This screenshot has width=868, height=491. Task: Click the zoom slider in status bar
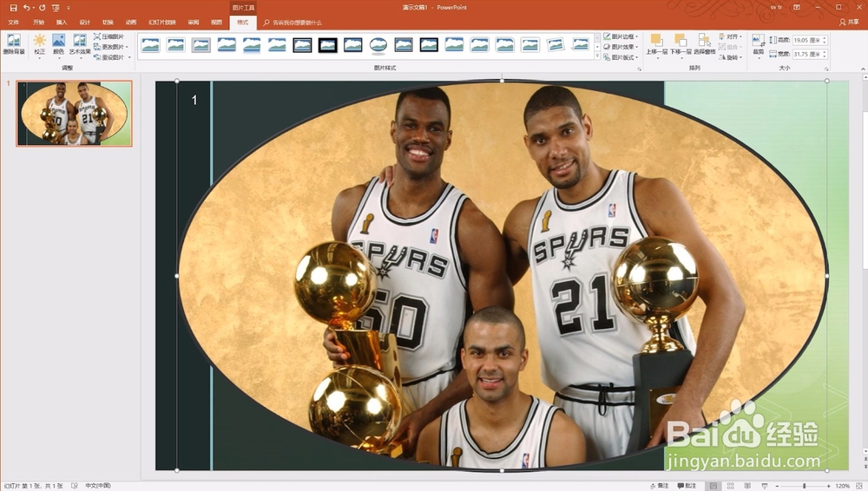(804, 486)
